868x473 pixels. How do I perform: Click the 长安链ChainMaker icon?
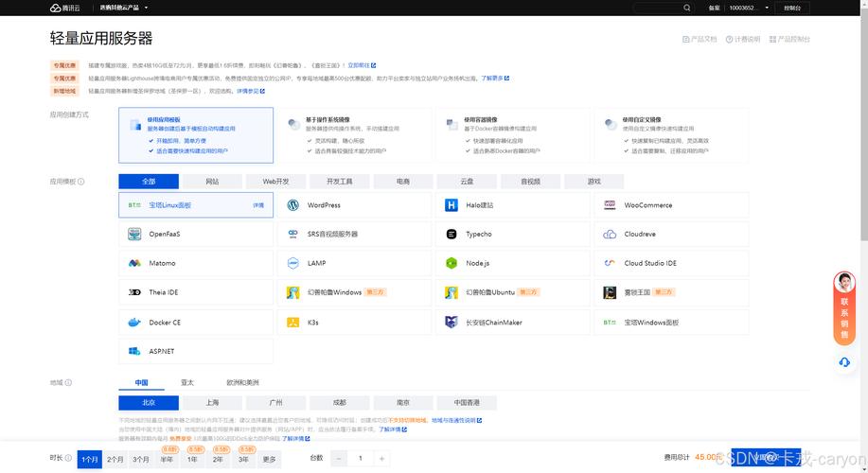click(452, 322)
